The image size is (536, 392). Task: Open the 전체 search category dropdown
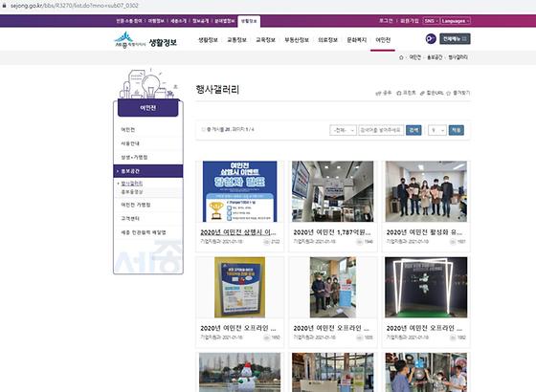[x=343, y=130]
